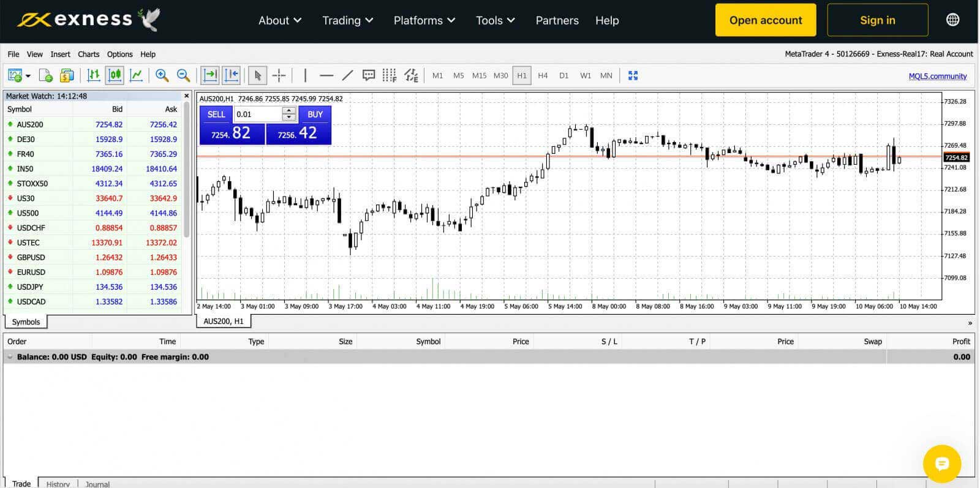Enter fullscreen chart mode
The height and width of the screenshot is (488, 980).
(633, 75)
